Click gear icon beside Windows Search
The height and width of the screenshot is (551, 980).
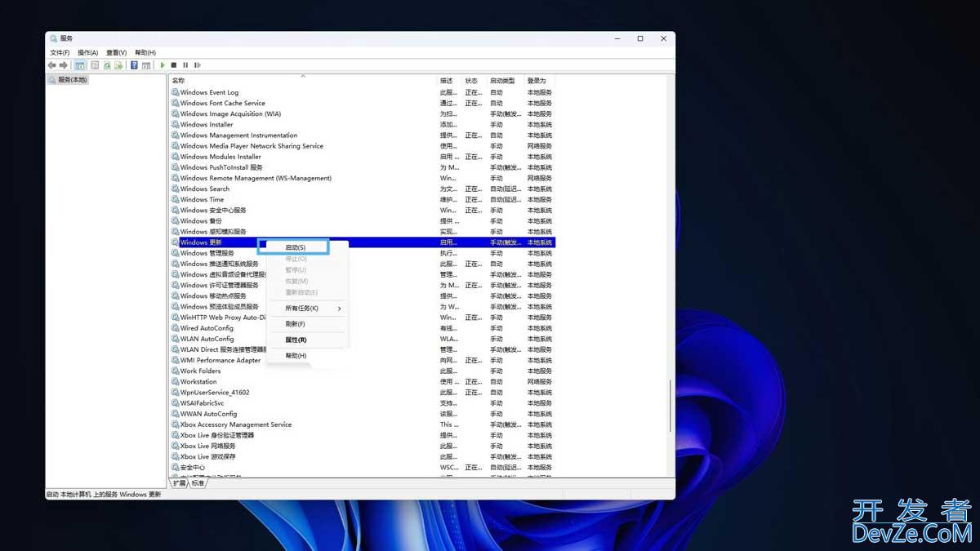[x=175, y=189]
